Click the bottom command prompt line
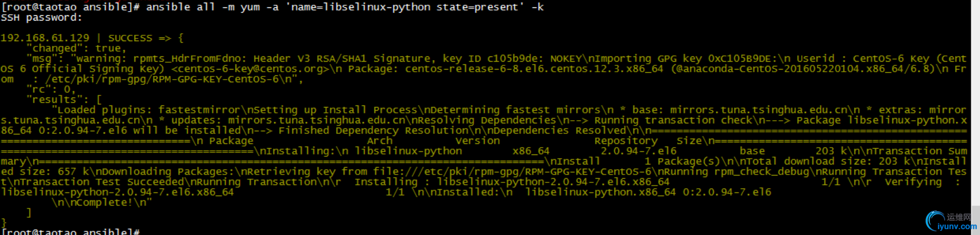 coord(71,231)
